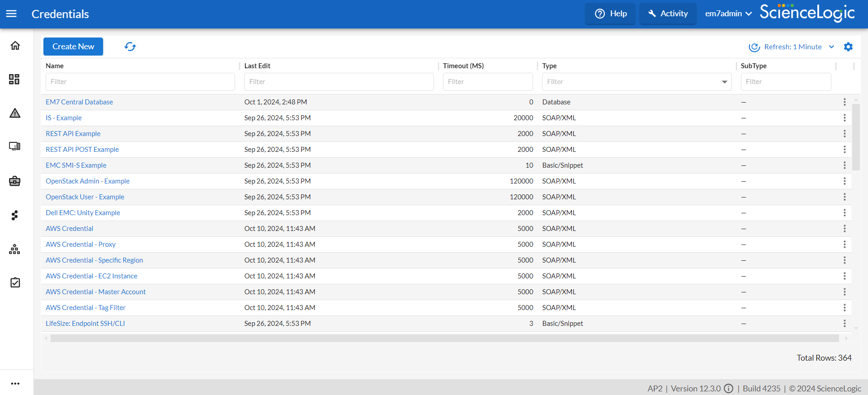
Task: Click the Create New button
Action: tap(73, 47)
